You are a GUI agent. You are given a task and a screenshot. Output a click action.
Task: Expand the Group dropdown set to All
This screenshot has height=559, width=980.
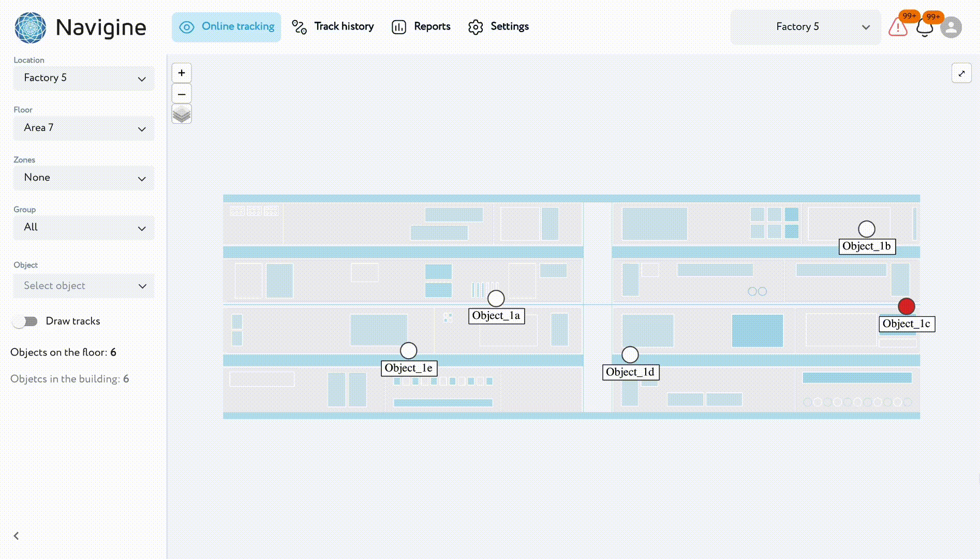tap(84, 227)
